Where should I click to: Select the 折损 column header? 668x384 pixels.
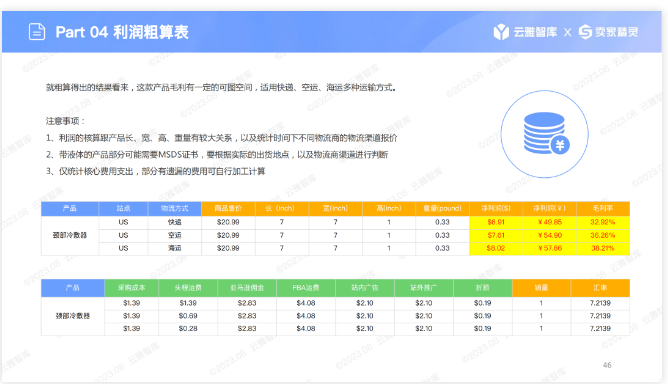483,288
